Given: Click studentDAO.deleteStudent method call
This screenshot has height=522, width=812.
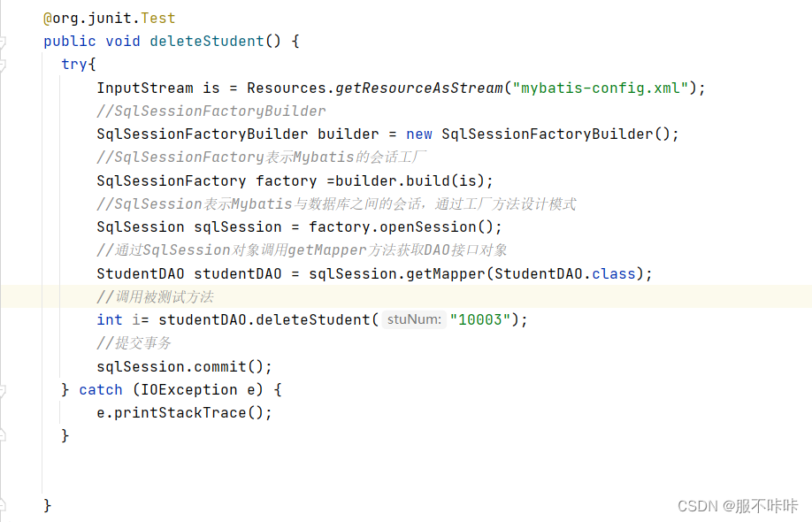Looking at the screenshot, I should click(264, 319).
